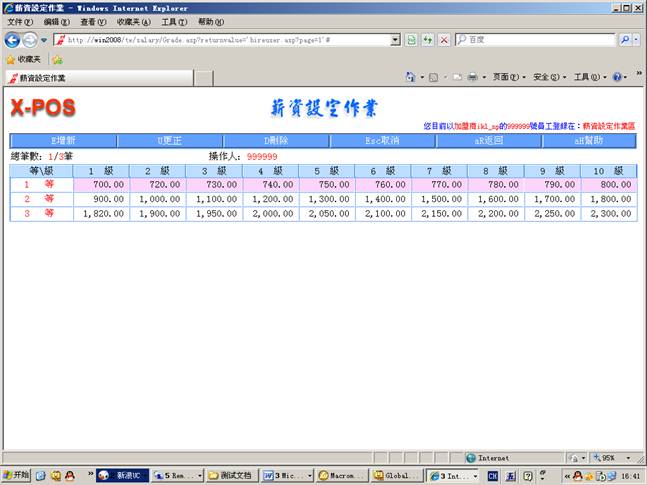Click the Help question mark icon
The image size is (647, 485).
point(617,77)
